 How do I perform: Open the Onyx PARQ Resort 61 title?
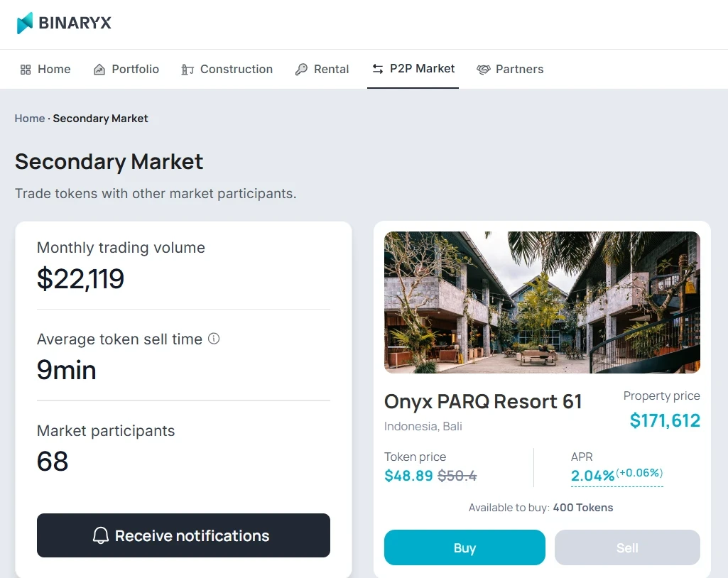tap(483, 402)
